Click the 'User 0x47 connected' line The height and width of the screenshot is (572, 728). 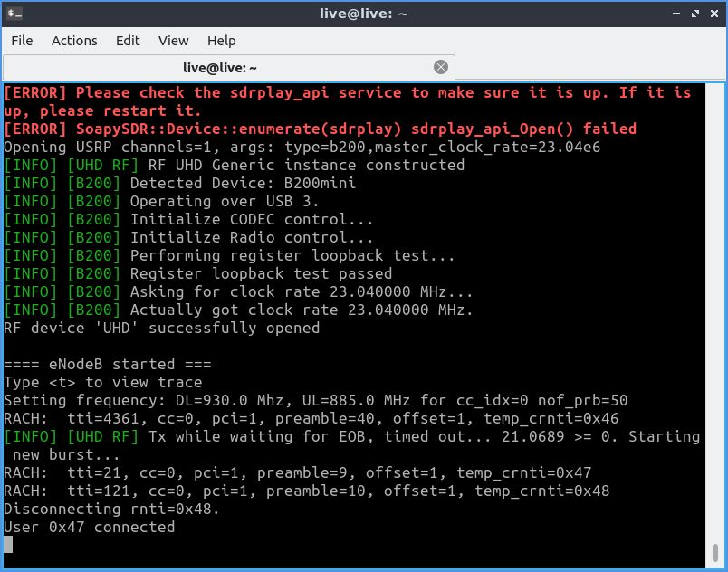(89, 527)
